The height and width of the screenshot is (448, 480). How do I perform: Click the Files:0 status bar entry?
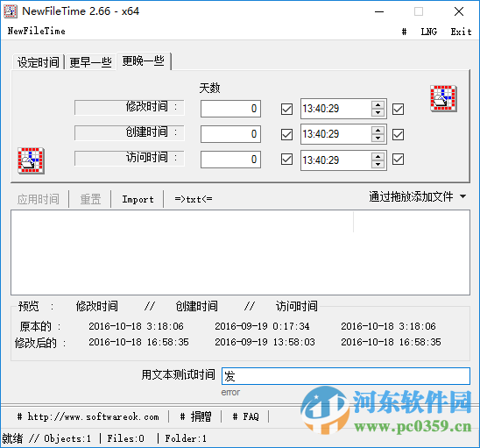coord(125,438)
